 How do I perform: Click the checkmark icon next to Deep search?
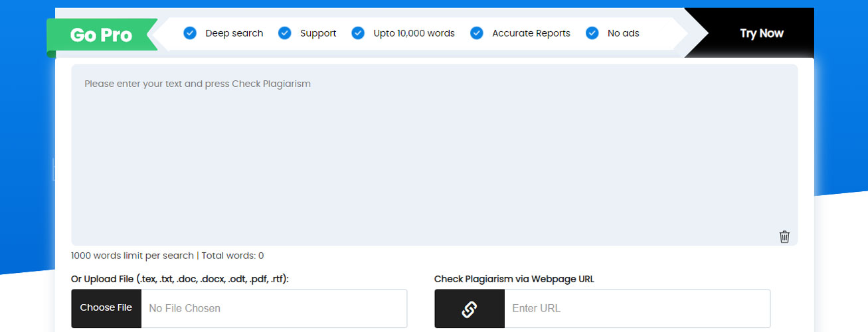(x=190, y=33)
